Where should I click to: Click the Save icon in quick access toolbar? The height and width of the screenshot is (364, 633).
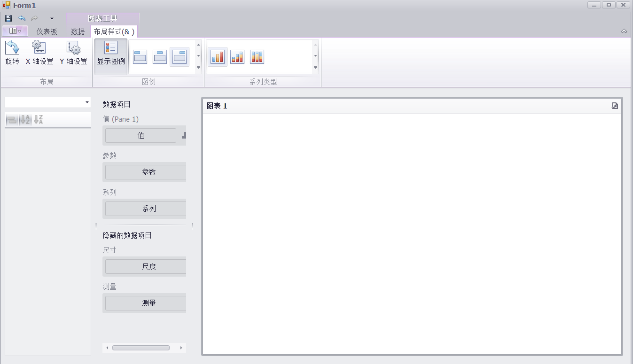8,18
